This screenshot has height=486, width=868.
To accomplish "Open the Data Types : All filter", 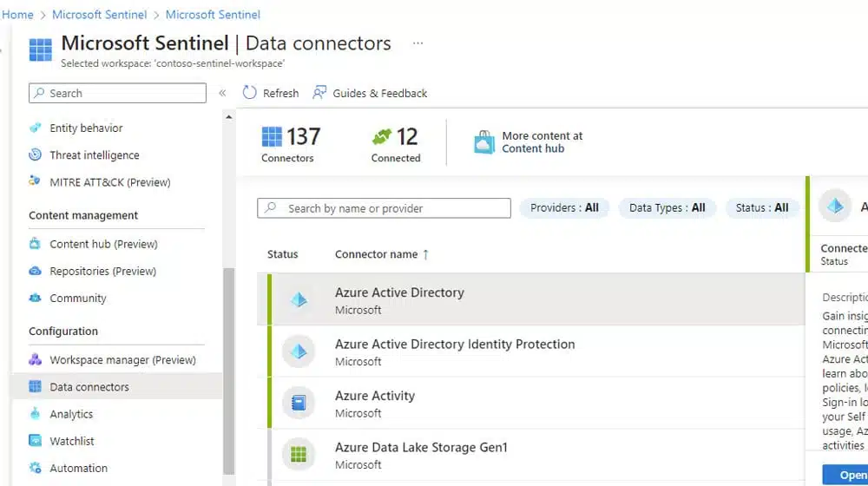I will pyautogui.click(x=667, y=207).
